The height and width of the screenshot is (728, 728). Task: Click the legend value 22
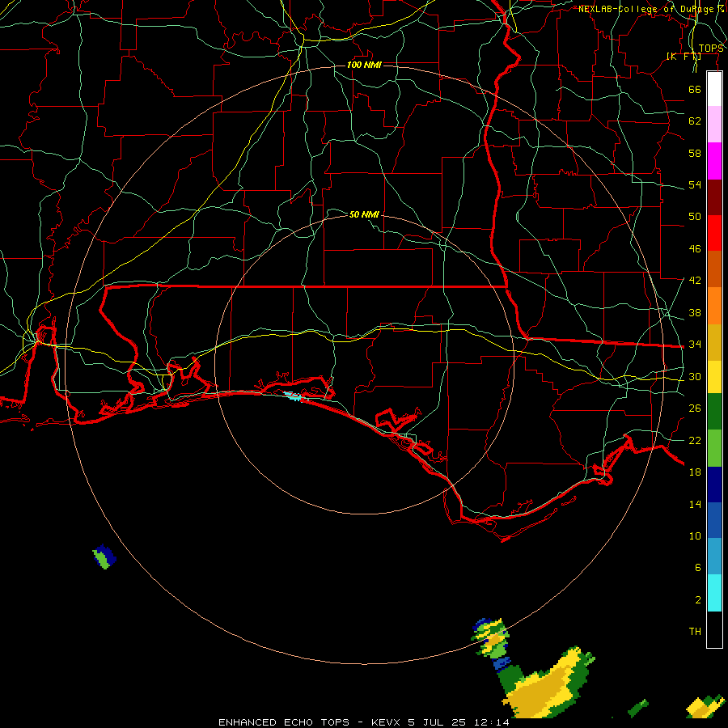(x=695, y=440)
